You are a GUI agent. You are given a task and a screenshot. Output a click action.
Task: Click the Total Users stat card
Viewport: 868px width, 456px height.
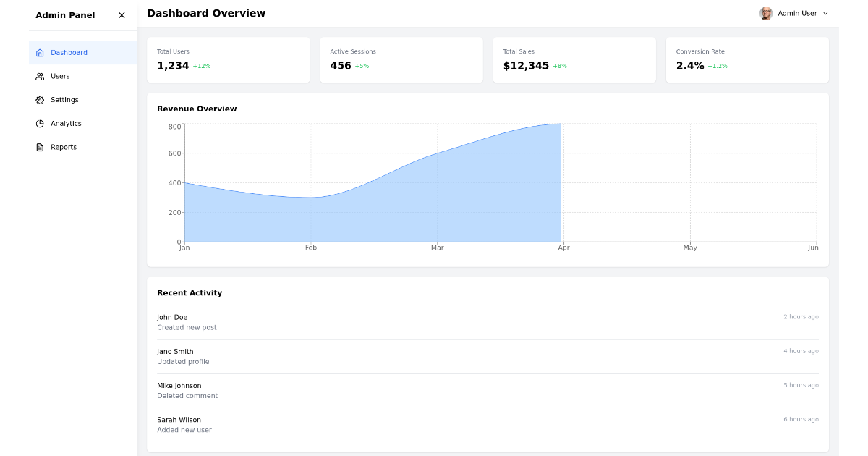(228, 60)
